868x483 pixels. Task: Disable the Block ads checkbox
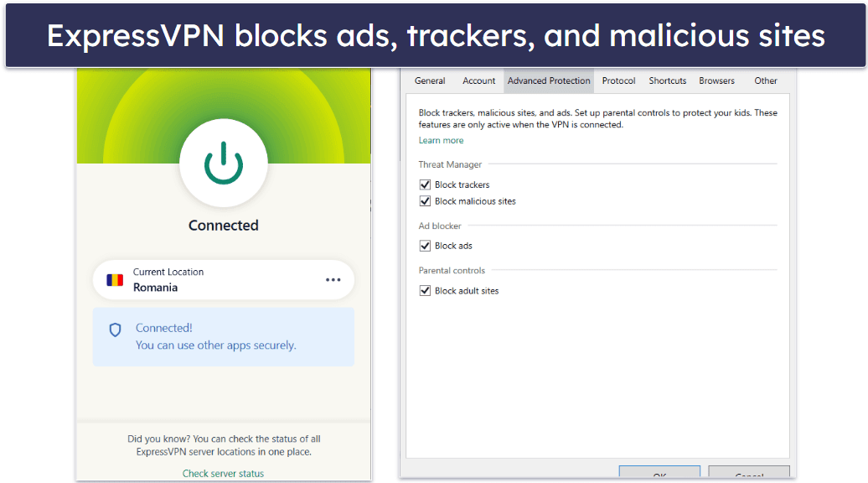tap(425, 246)
